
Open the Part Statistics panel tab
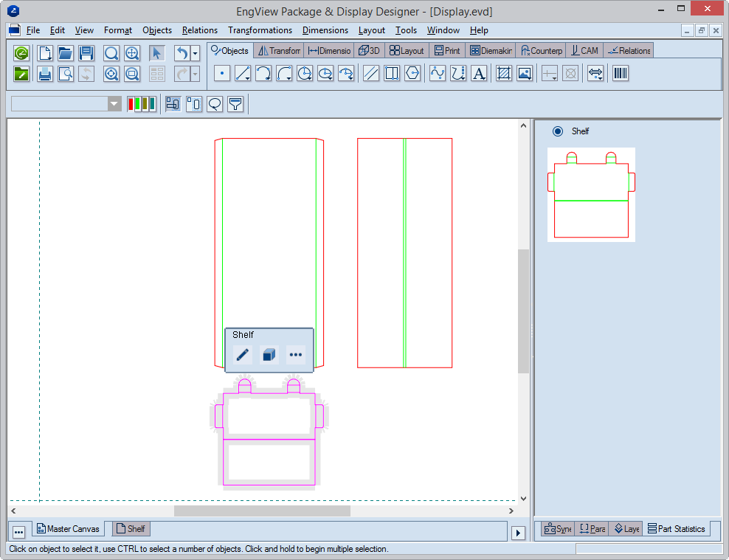click(x=676, y=528)
